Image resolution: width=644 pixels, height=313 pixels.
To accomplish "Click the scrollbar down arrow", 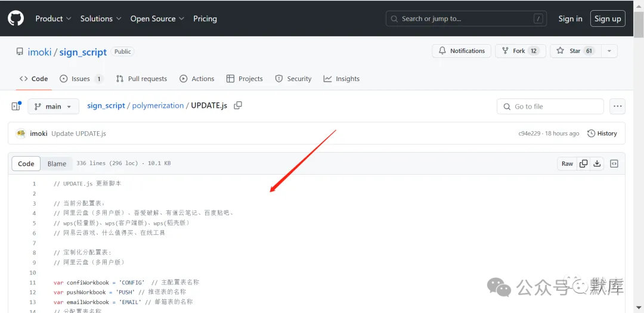I will (x=639, y=308).
